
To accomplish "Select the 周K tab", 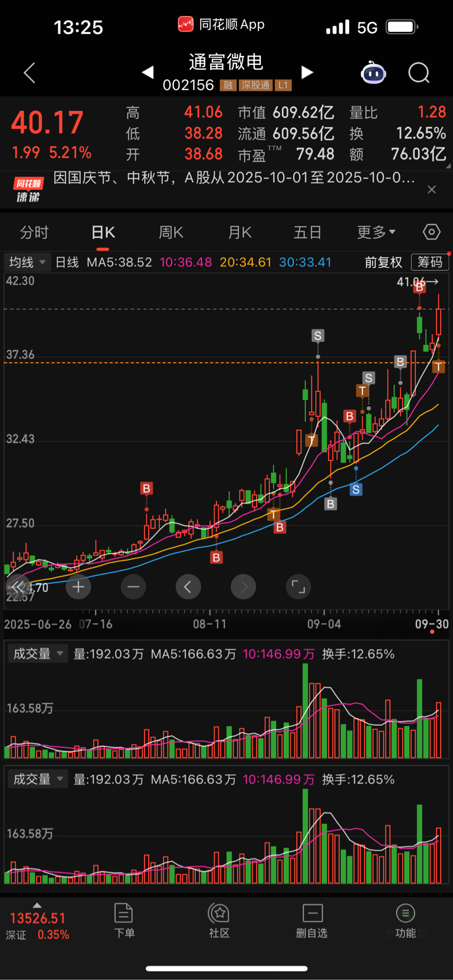I will coord(171,232).
